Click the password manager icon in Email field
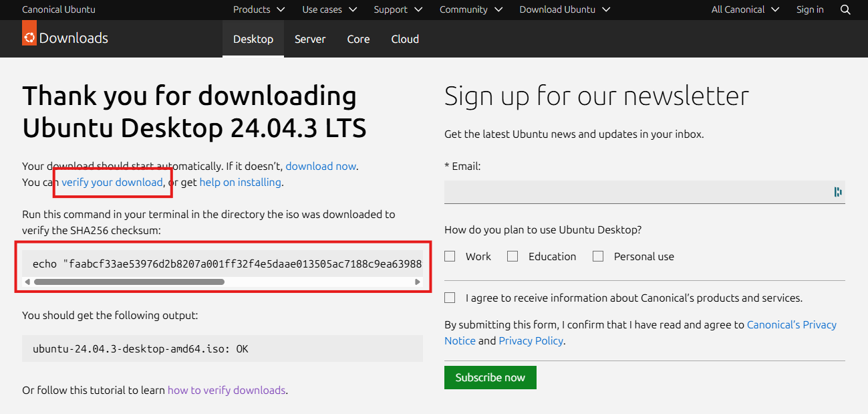The height and width of the screenshot is (414, 868). [837, 192]
